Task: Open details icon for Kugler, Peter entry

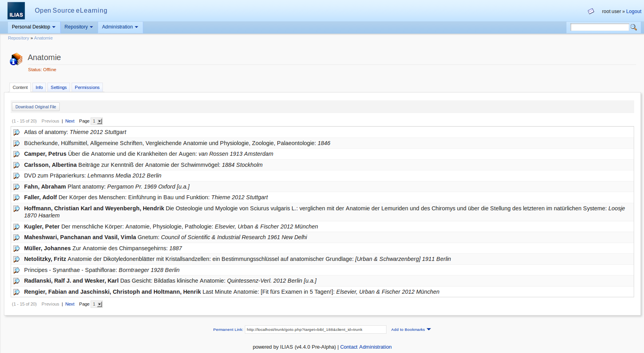Action: [x=16, y=227]
